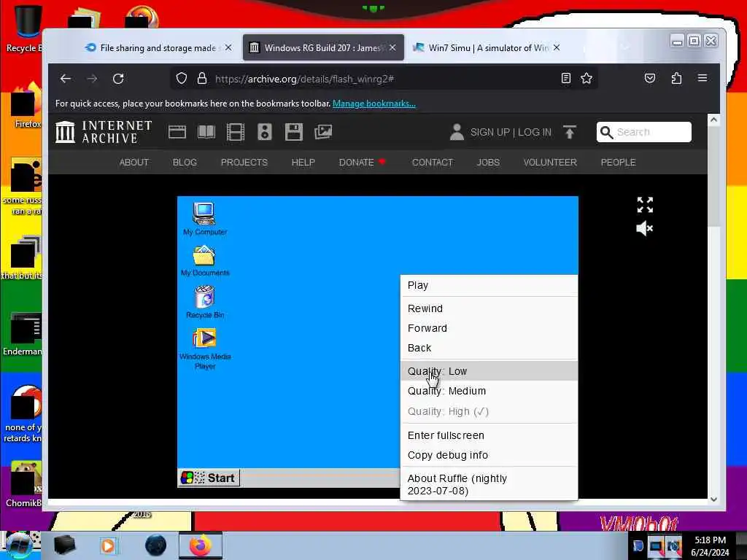Open the extensions puzzle icon
The image size is (747, 560).
click(676, 78)
